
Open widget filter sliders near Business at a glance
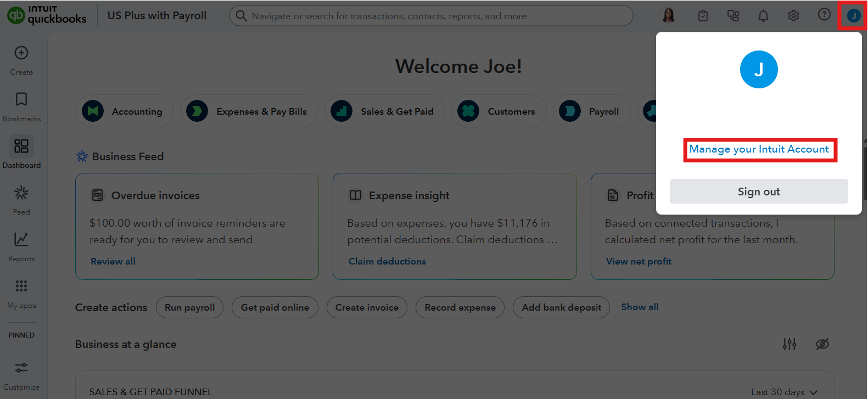tap(789, 344)
